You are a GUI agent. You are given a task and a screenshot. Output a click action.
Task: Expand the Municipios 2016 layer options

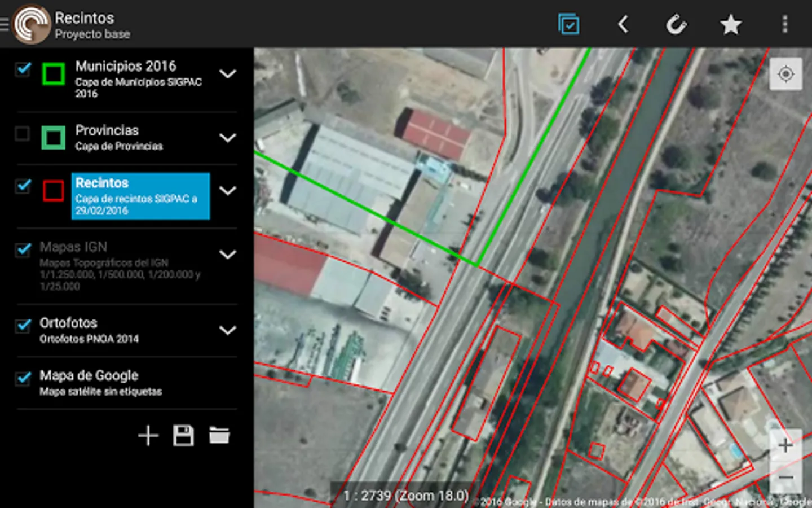click(x=227, y=74)
